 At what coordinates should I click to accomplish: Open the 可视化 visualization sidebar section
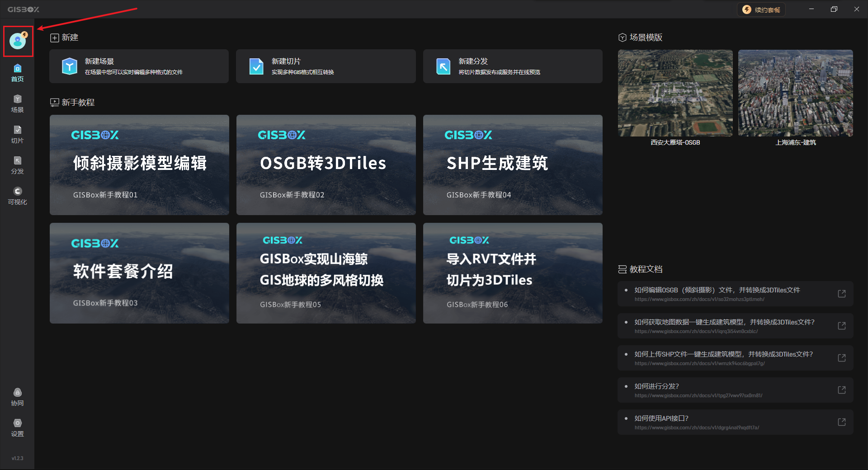[x=17, y=196]
